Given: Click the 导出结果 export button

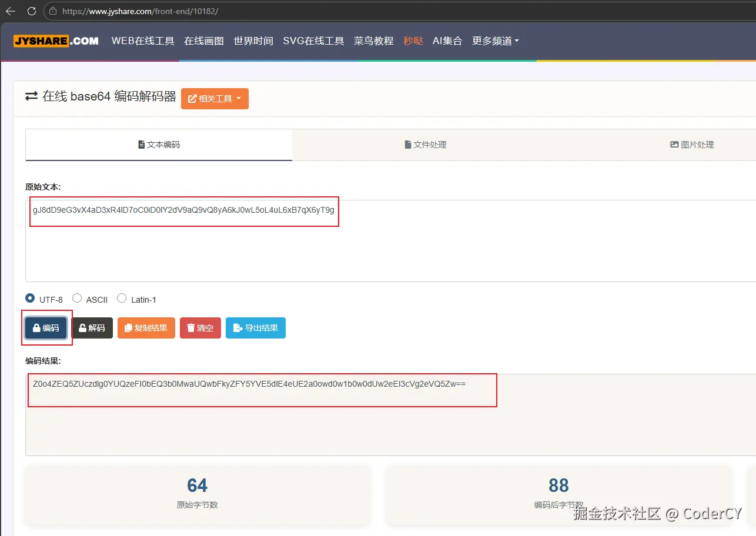Looking at the screenshot, I should tap(256, 328).
